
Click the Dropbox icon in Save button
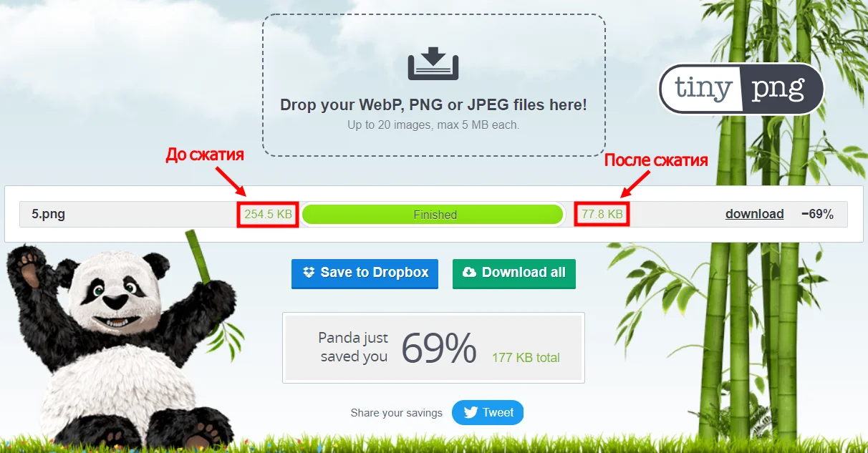309,273
